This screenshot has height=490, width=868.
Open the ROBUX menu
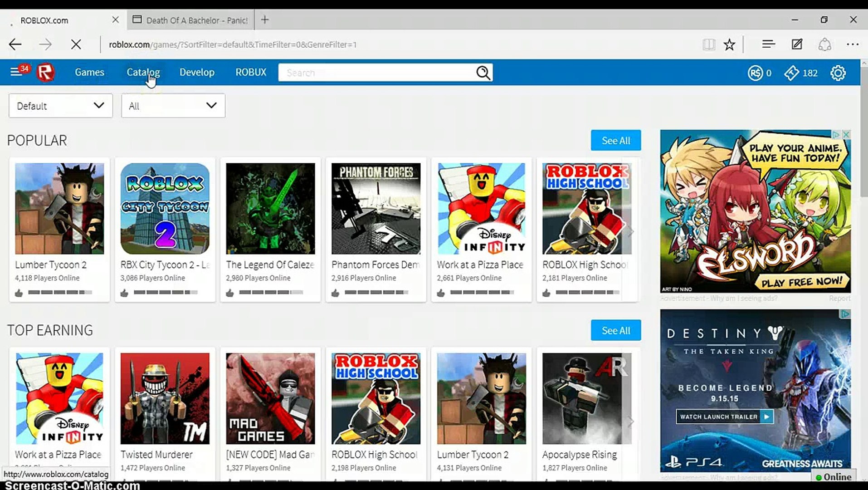click(x=251, y=72)
